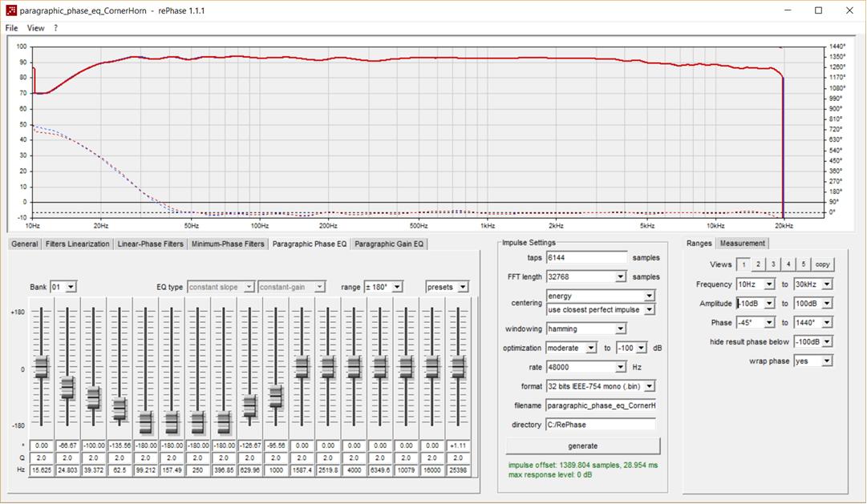Select view 2 button
This screenshot has width=867, height=504.
point(759,264)
